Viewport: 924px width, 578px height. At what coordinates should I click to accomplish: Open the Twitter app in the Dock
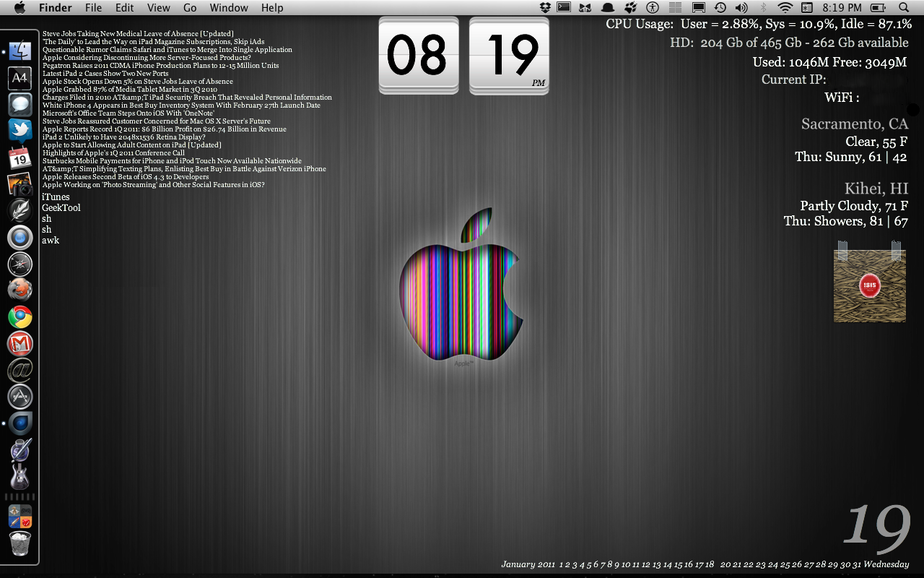[x=20, y=131]
